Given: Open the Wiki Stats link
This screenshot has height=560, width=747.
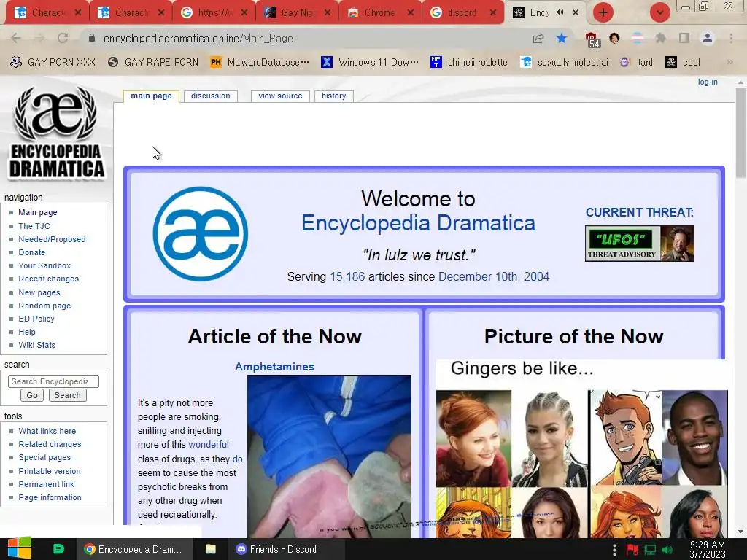Looking at the screenshot, I should pos(36,345).
